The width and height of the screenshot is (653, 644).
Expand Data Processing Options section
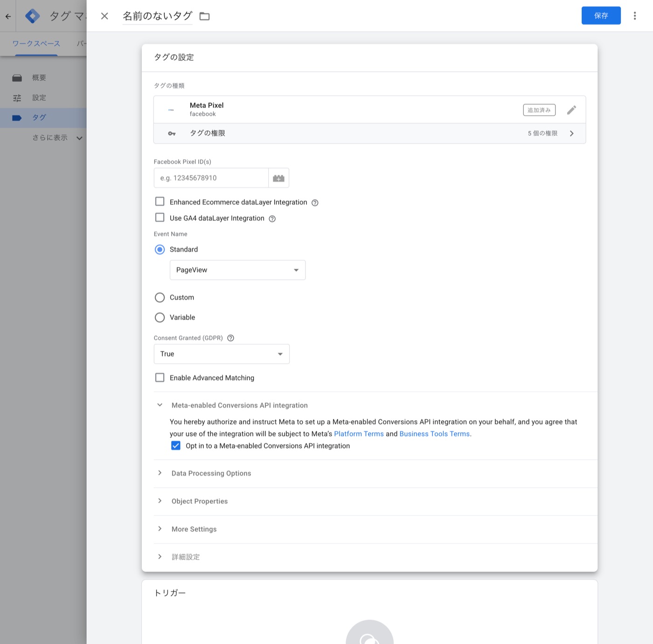(160, 473)
